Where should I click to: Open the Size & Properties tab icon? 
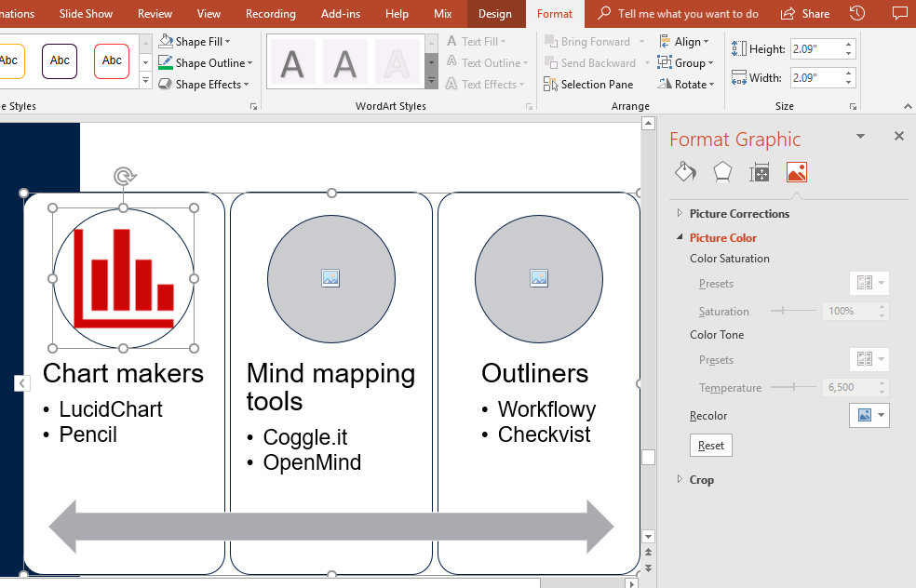click(760, 172)
